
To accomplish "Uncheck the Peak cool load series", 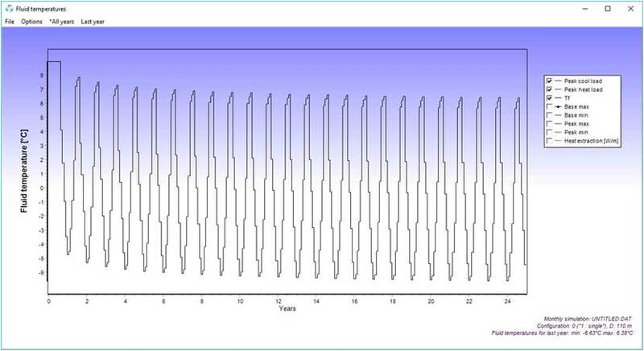I will click(x=549, y=82).
